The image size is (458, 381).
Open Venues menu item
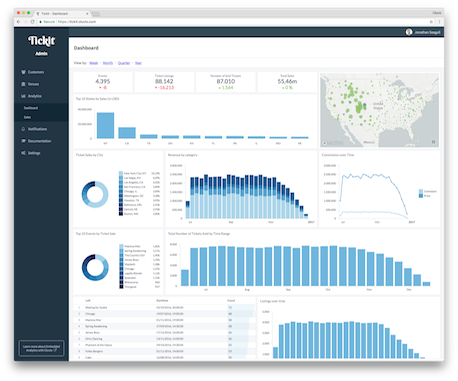tap(33, 84)
